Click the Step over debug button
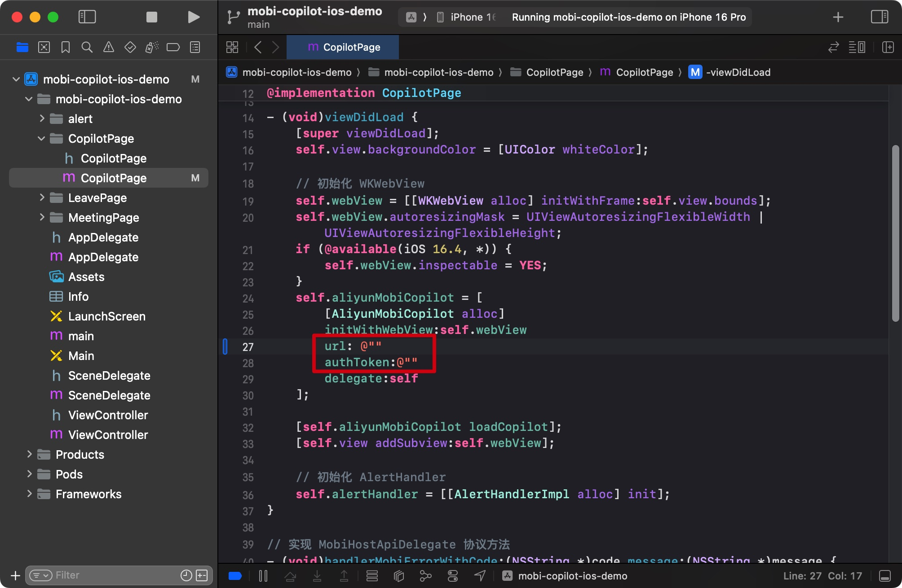The image size is (902, 588). click(291, 576)
